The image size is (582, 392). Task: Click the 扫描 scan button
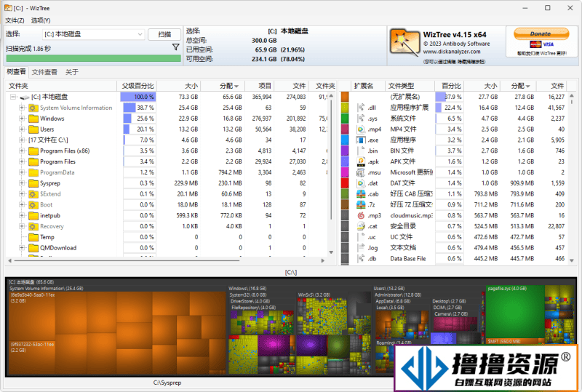(x=164, y=34)
